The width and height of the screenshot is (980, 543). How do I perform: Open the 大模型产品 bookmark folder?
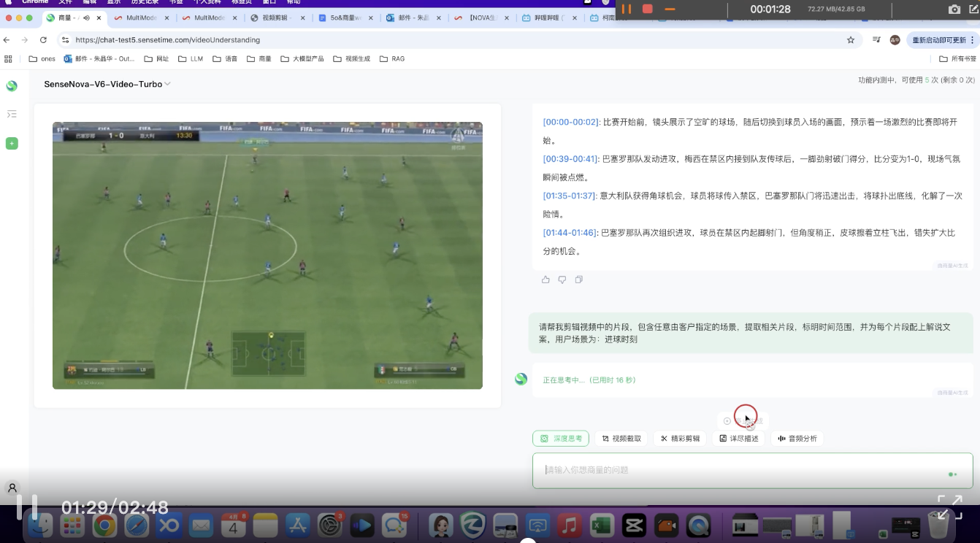pos(302,58)
